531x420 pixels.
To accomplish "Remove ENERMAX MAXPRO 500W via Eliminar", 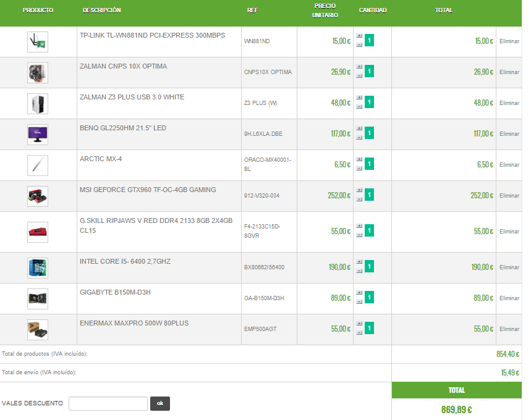I will (x=509, y=329).
